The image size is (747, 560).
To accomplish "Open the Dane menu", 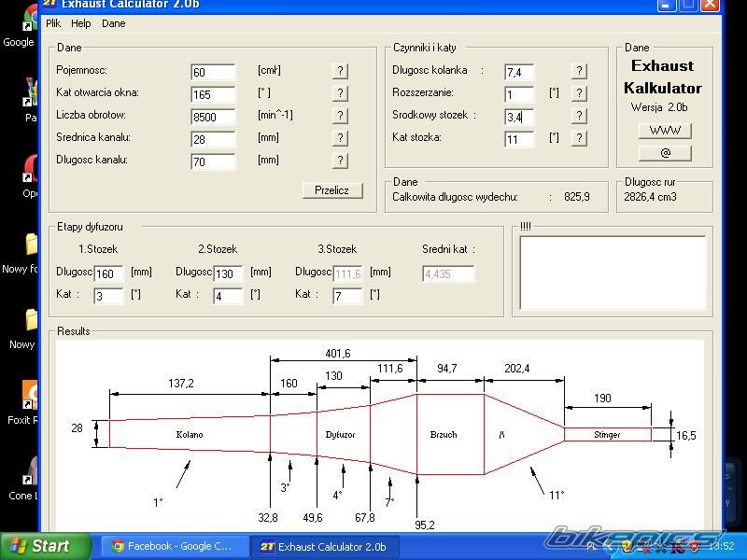I will 113,23.
